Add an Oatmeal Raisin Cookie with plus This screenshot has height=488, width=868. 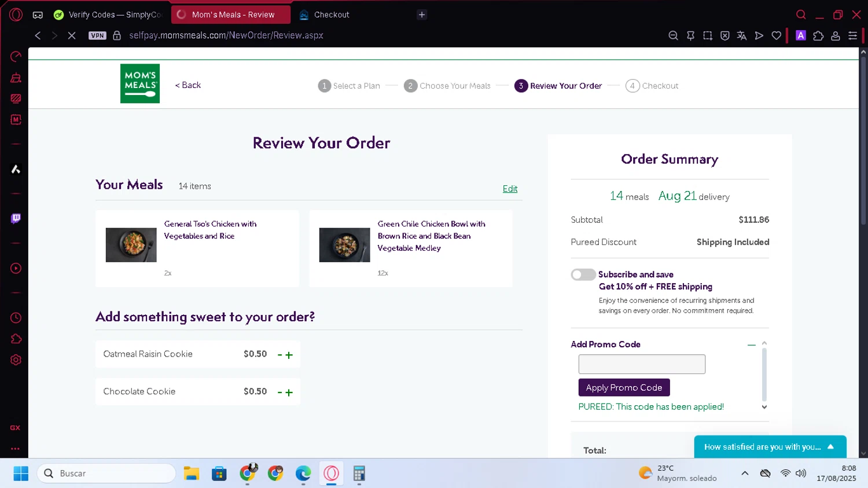pyautogui.click(x=289, y=355)
